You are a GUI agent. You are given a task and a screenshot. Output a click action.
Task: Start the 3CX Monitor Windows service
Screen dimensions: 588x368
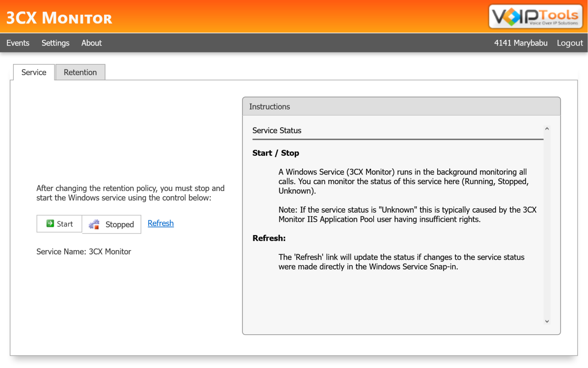click(59, 224)
